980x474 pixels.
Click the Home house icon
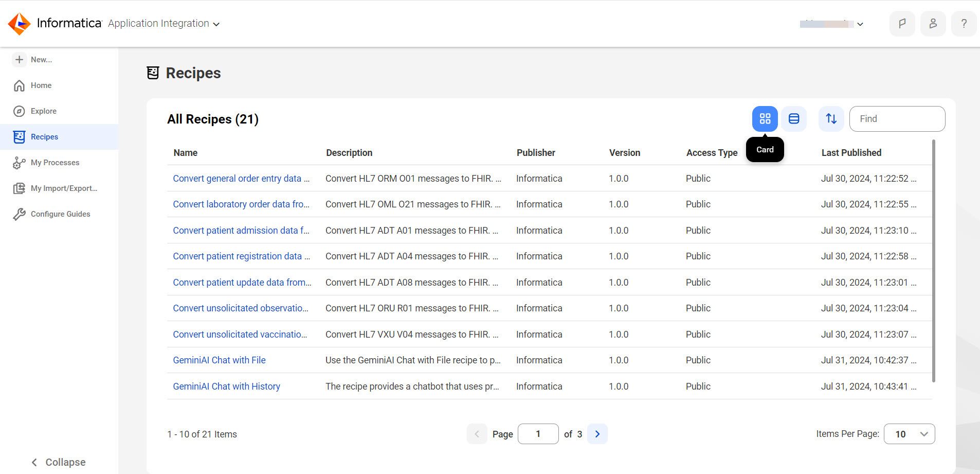pyautogui.click(x=19, y=85)
